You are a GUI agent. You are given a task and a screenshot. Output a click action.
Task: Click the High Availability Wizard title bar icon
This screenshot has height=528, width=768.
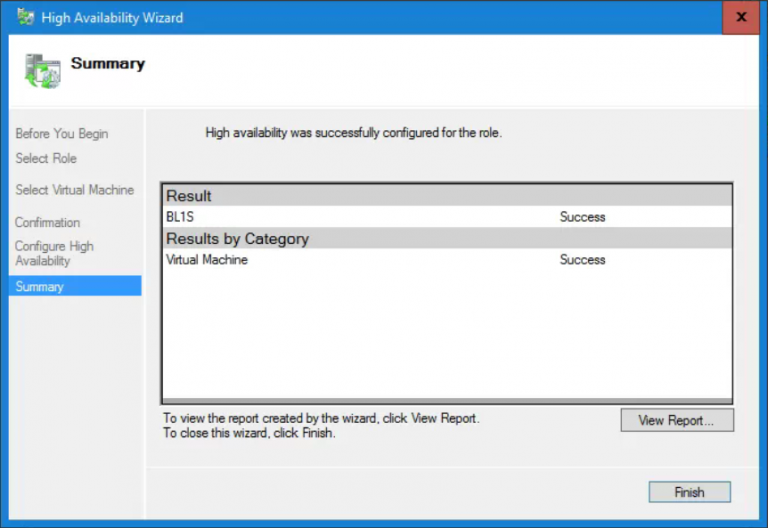(x=25, y=17)
